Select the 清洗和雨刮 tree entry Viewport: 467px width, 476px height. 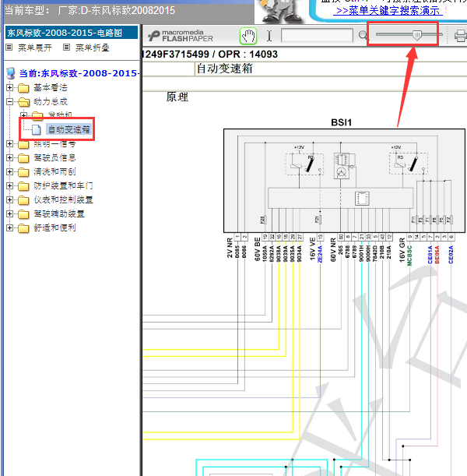pos(54,171)
